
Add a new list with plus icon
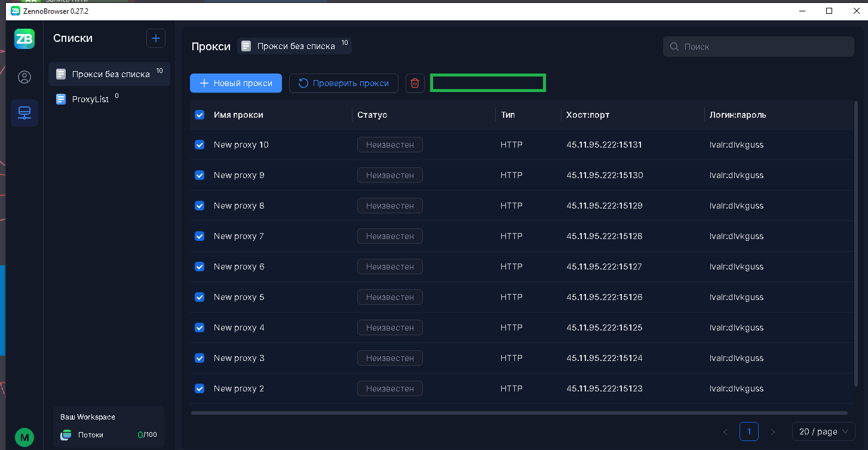coord(156,38)
